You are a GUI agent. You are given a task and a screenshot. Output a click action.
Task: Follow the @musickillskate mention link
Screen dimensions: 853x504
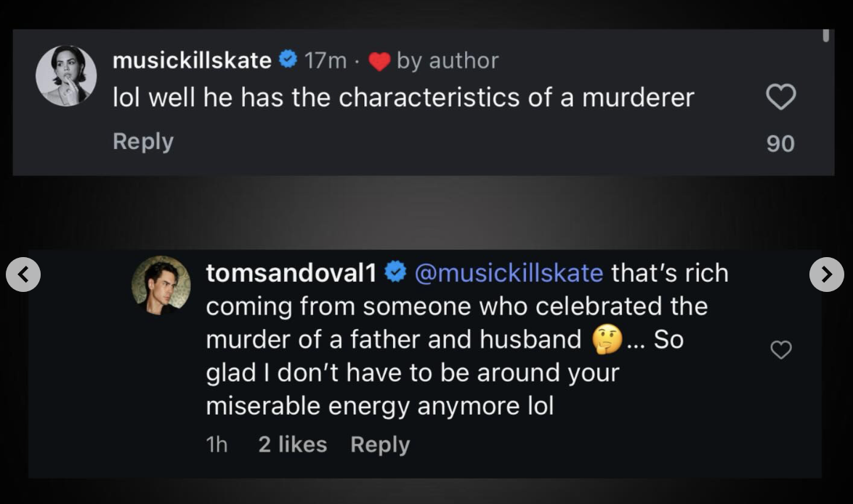[x=509, y=273]
